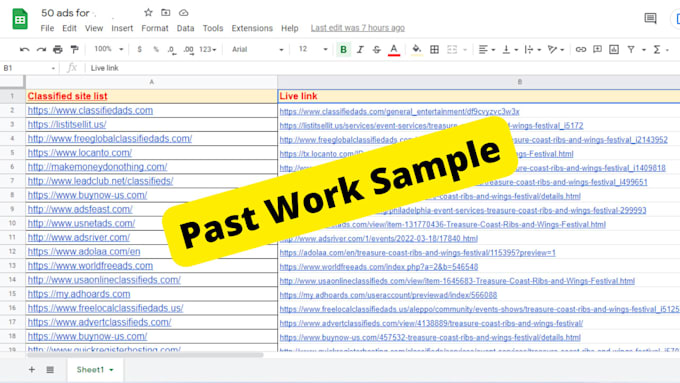Open the fill color picker

(416, 49)
